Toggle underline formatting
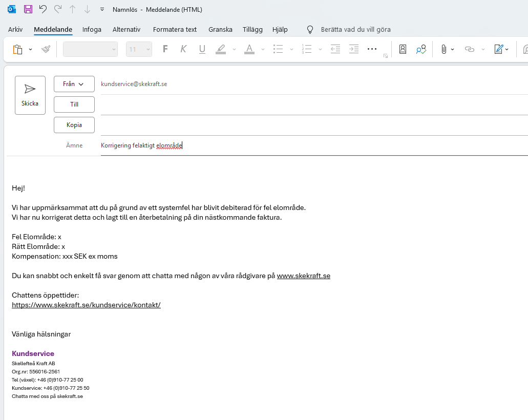Viewport: 528px width, 420px height. [202, 49]
